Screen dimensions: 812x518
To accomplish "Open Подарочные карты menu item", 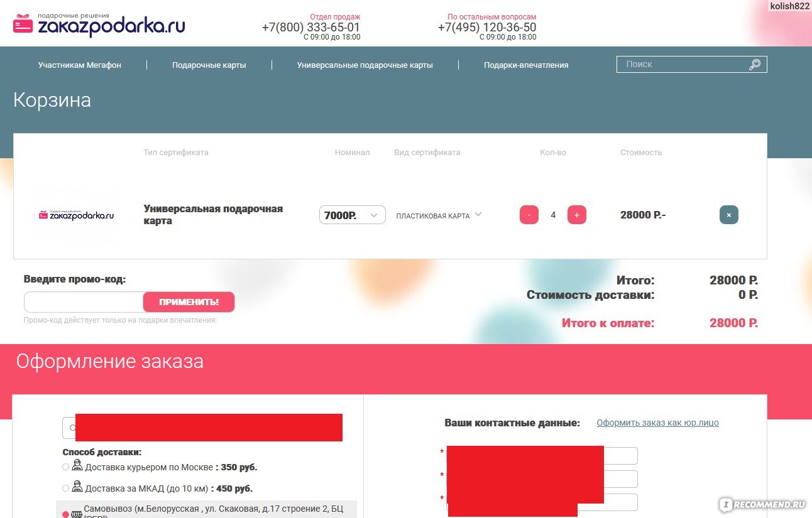I will click(x=209, y=65).
